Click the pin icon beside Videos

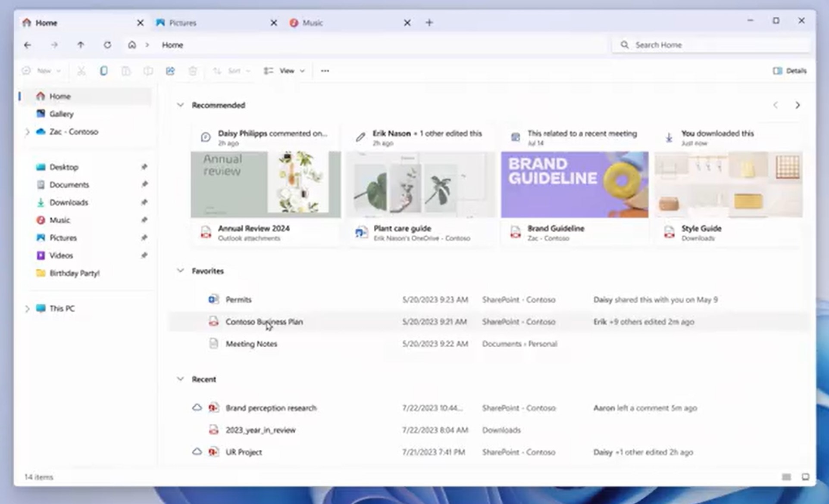point(144,255)
